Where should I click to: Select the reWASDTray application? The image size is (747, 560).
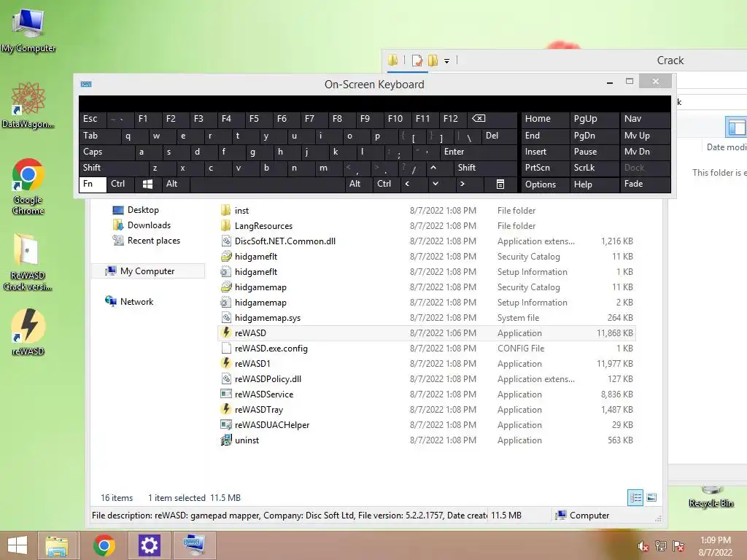click(427, 410)
